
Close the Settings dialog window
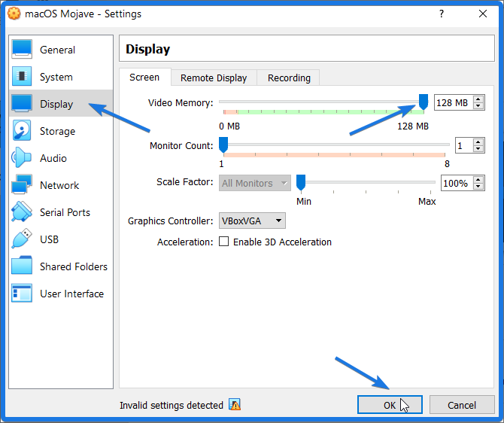click(483, 14)
